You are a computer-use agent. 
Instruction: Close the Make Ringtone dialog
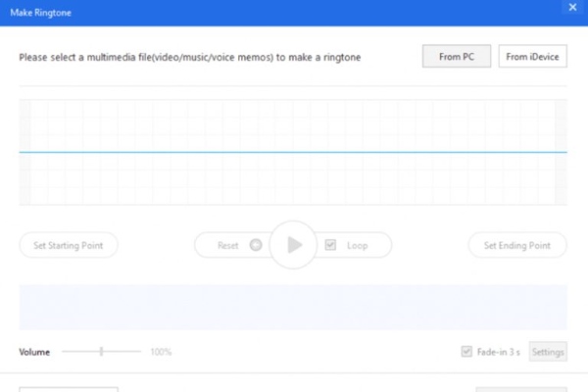572,8
